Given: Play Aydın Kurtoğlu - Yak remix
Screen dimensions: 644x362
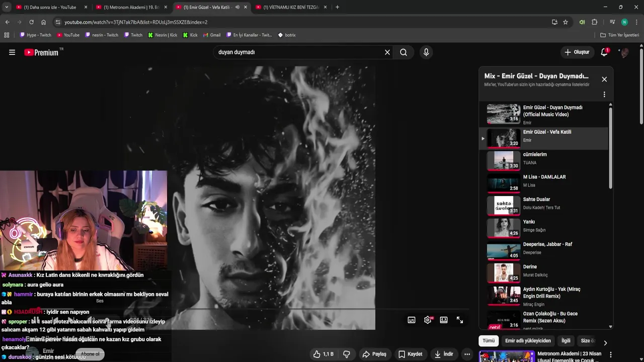Looking at the screenshot, I should (x=543, y=296).
